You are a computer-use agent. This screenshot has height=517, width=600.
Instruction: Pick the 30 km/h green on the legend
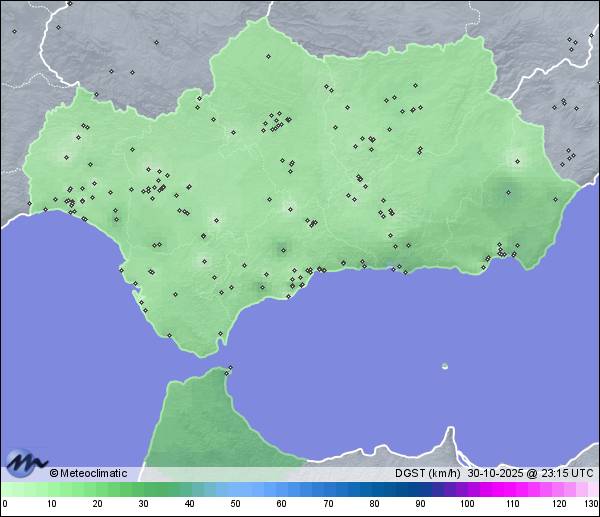[x=143, y=490]
